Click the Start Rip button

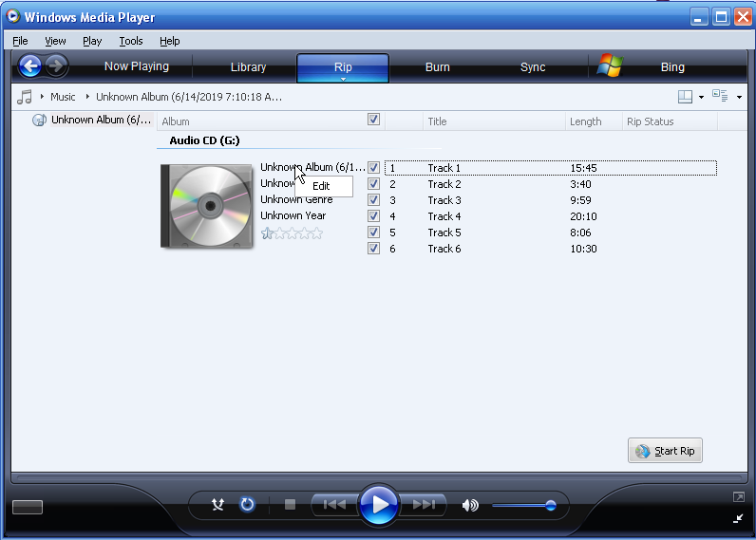(x=665, y=451)
